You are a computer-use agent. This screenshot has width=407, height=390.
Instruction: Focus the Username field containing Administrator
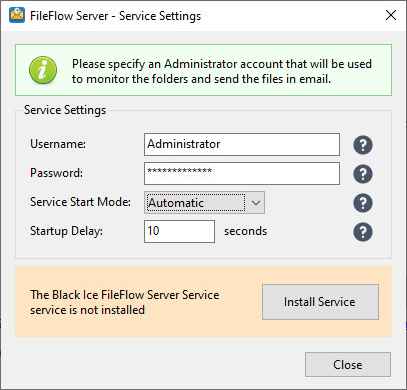(x=242, y=144)
